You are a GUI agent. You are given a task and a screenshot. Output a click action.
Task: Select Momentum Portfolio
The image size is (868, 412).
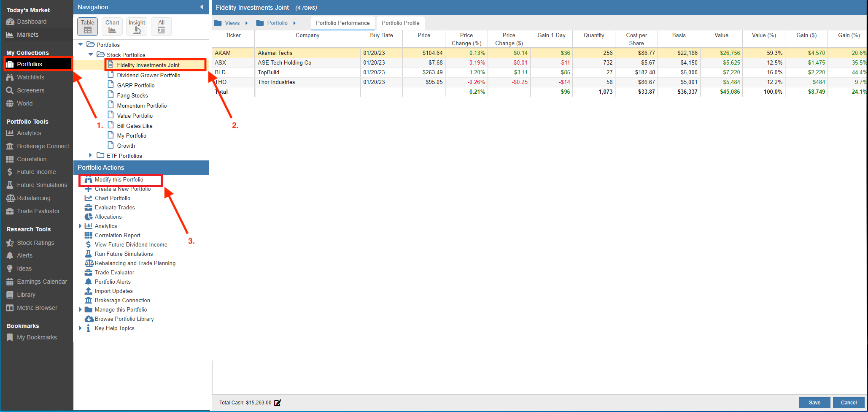[142, 106]
